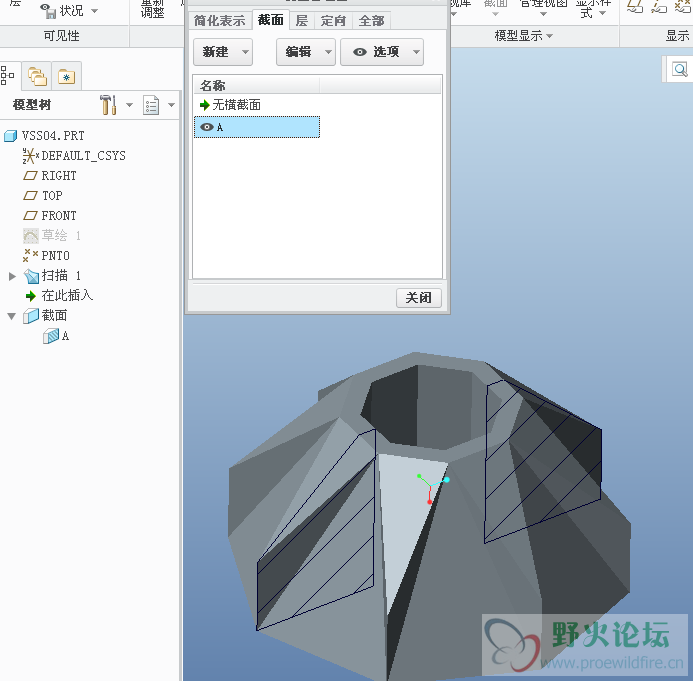Select the TOP datum plane

52,196
